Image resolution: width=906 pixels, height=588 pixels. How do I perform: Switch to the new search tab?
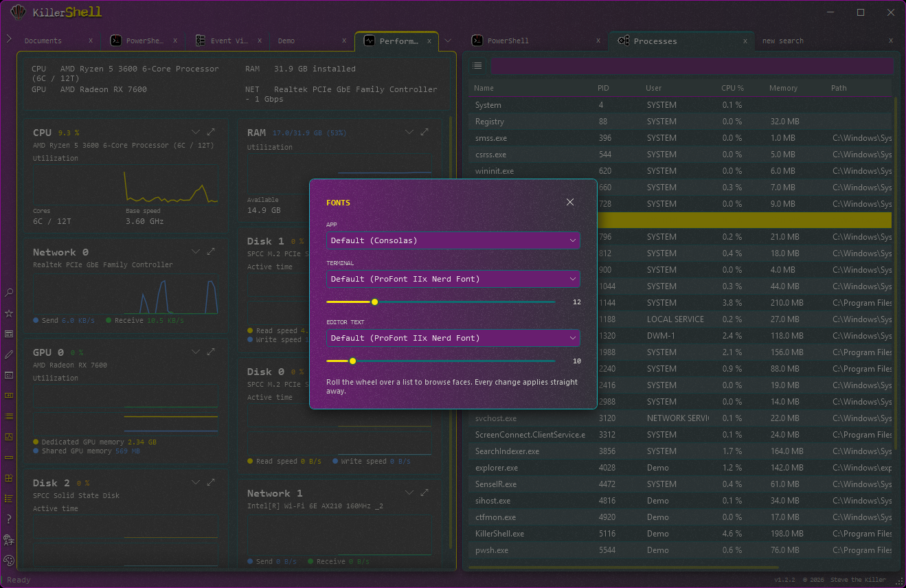[783, 41]
